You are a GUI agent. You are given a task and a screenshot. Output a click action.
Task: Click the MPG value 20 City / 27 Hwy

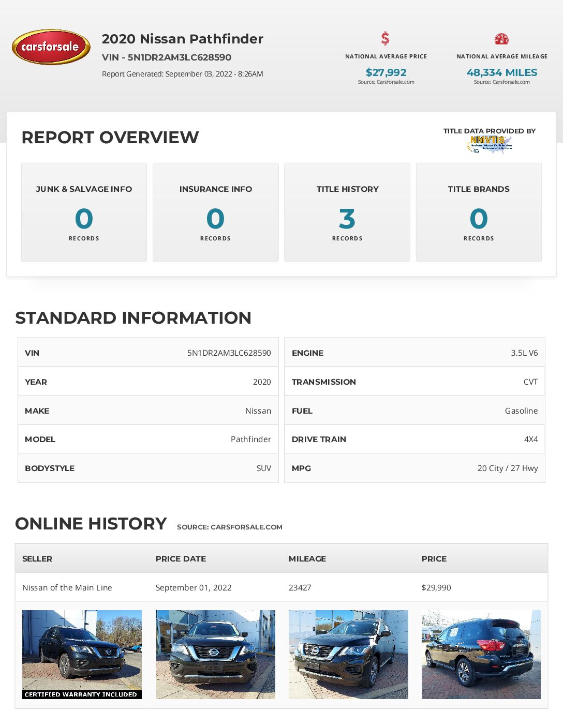click(x=508, y=468)
